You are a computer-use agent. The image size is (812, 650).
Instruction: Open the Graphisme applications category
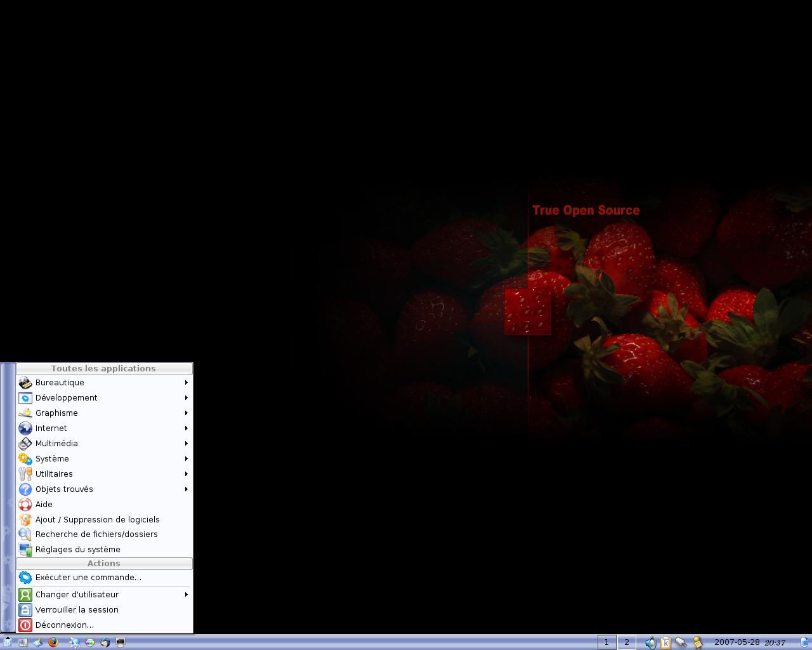point(104,413)
